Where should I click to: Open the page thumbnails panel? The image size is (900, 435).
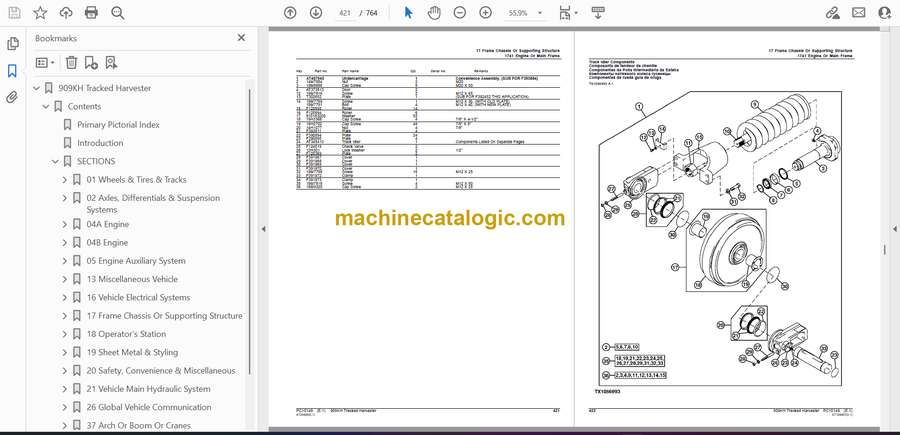coord(12,44)
